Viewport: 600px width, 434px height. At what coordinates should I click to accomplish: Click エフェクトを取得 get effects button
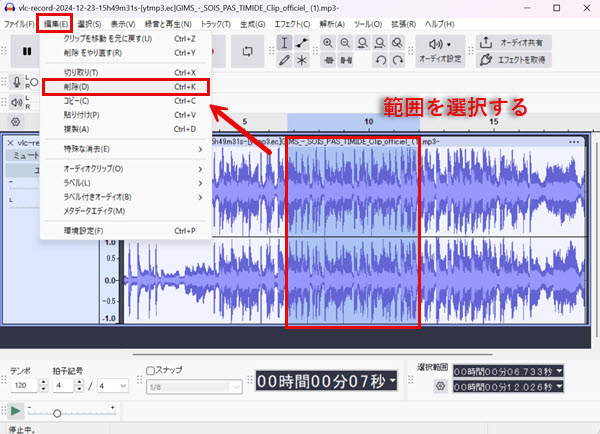point(514,60)
